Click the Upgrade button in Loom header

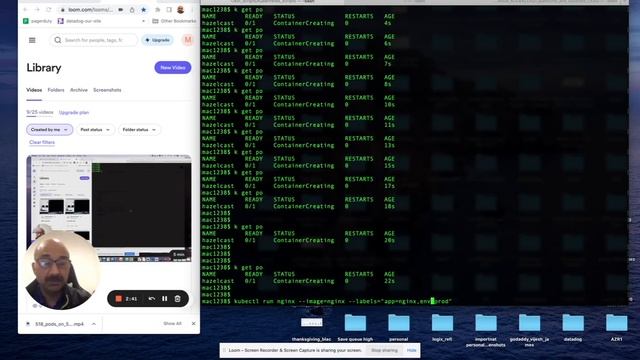[x=158, y=40]
